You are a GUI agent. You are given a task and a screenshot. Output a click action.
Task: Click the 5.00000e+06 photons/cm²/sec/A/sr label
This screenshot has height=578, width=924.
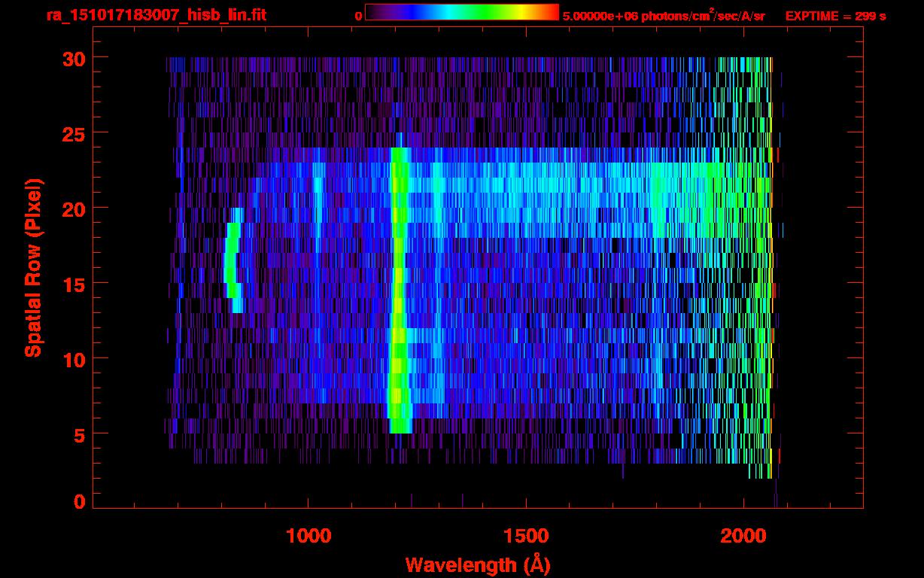point(664,15)
